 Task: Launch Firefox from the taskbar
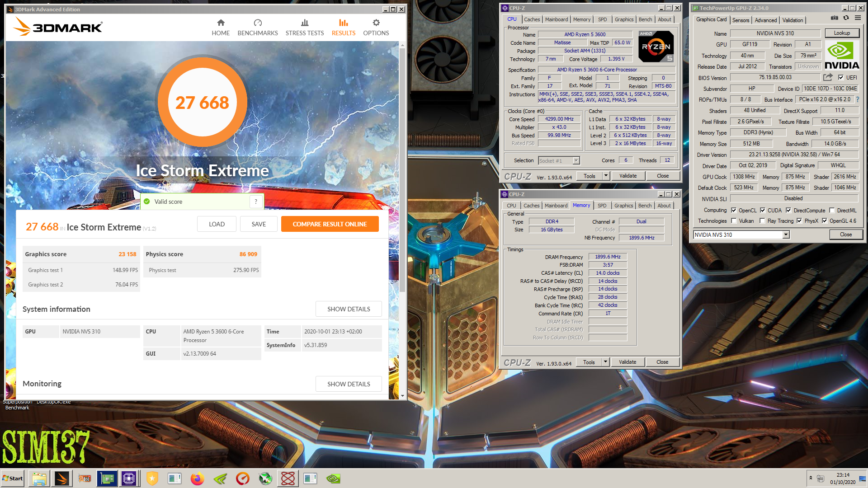pyautogui.click(x=197, y=478)
